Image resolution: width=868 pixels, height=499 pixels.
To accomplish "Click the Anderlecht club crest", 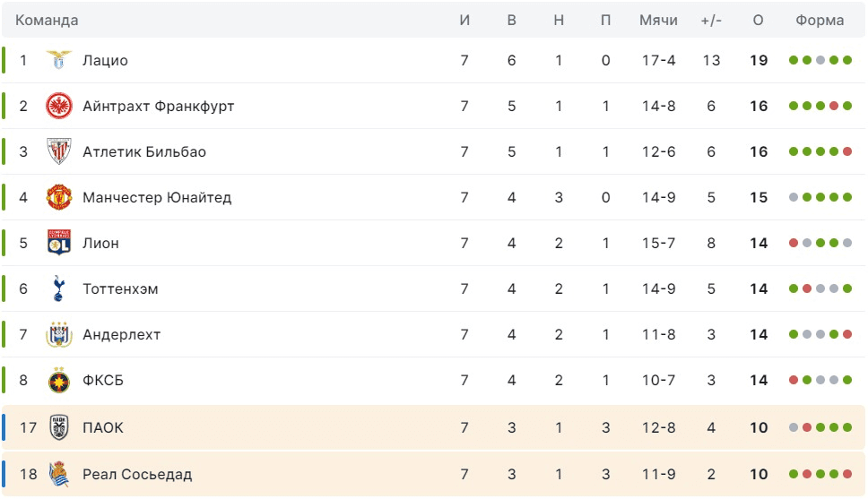I will (58, 335).
